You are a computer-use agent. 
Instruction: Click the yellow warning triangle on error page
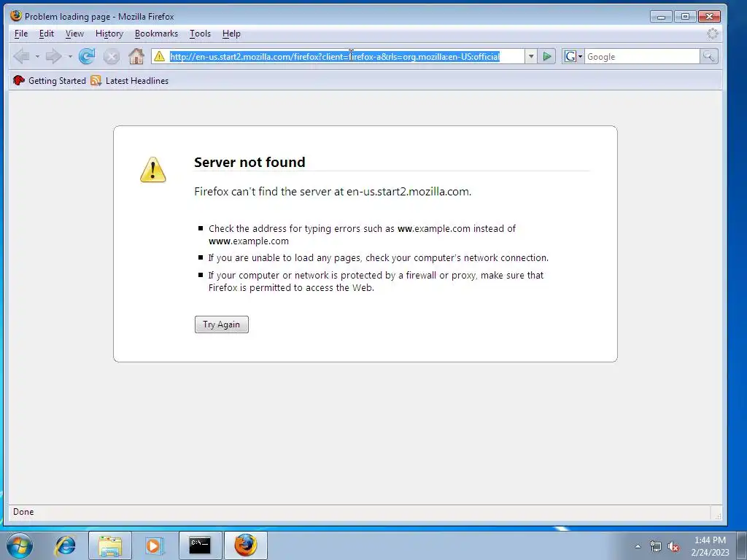pos(153,170)
